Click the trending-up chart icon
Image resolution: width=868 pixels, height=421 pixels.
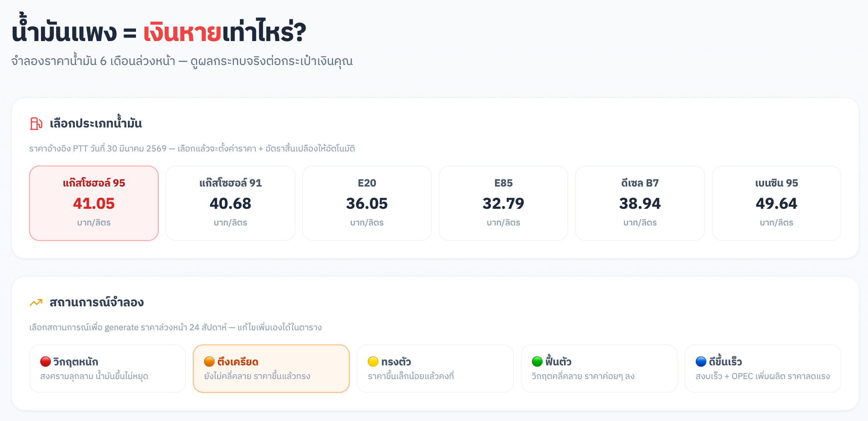pyautogui.click(x=36, y=302)
